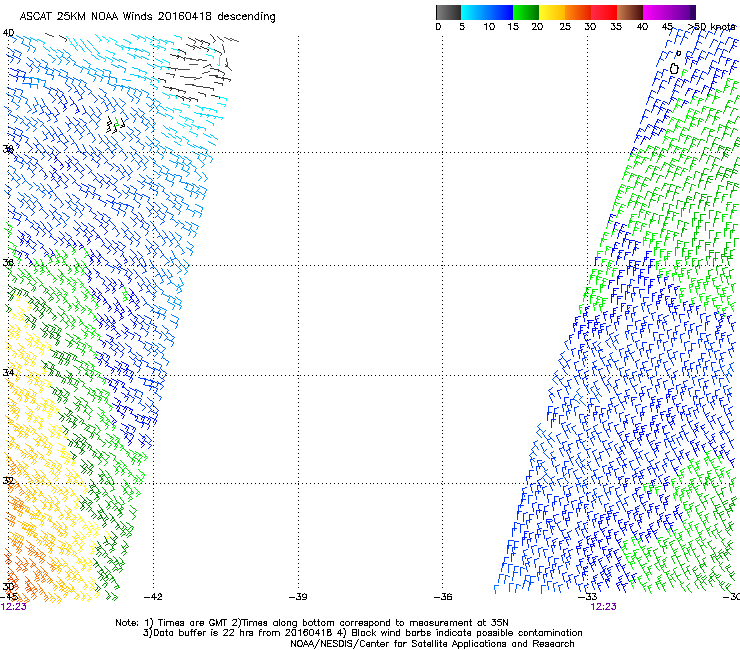This screenshot has height=650, width=740.
Task: Click the cyan 5-10 knots color band
Action: pyautogui.click(x=474, y=12)
